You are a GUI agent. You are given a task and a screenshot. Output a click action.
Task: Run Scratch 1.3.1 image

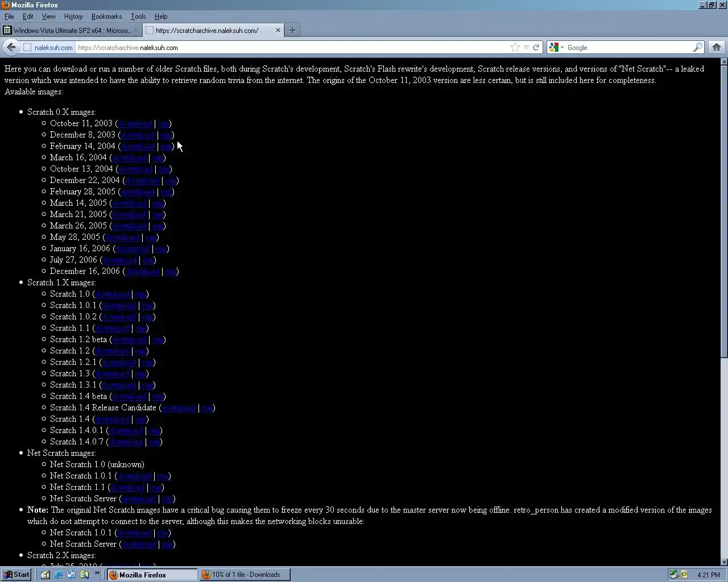[147, 385]
